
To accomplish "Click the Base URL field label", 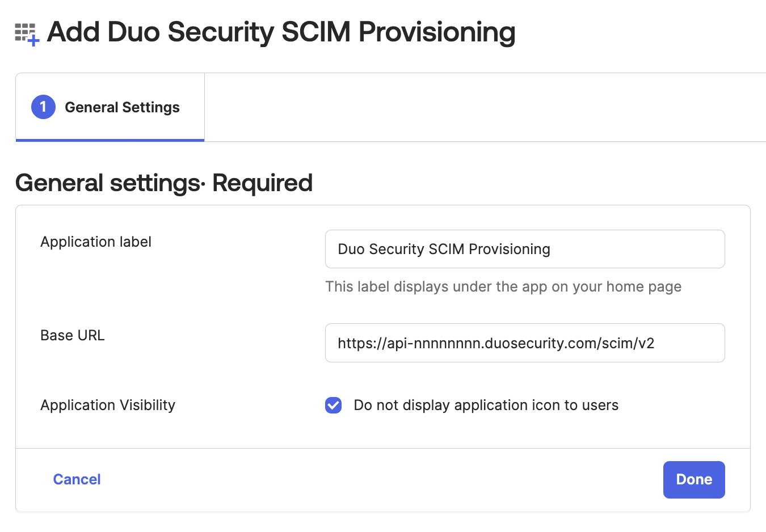I will click(72, 335).
